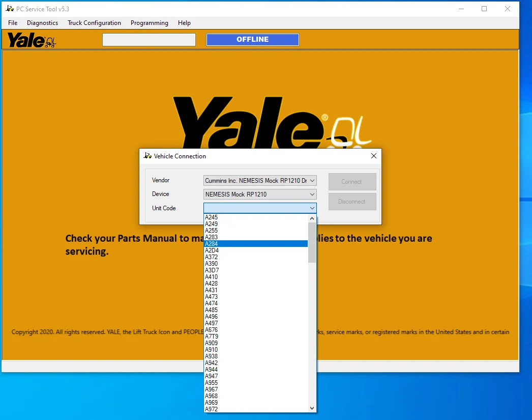Close the Vehicle Connection dialog
Screen dimensions: 532x420
(x=373, y=156)
